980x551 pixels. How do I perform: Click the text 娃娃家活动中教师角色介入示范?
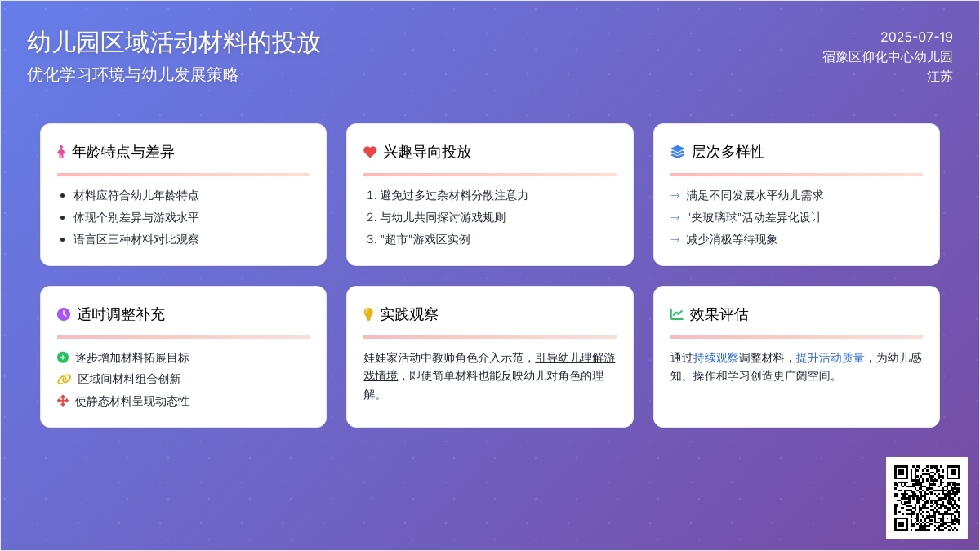coord(443,358)
